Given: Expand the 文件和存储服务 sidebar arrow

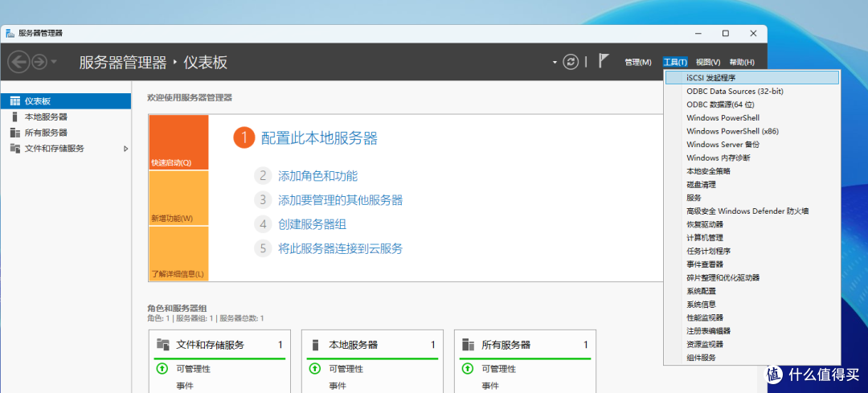Looking at the screenshot, I should coord(125,149).
